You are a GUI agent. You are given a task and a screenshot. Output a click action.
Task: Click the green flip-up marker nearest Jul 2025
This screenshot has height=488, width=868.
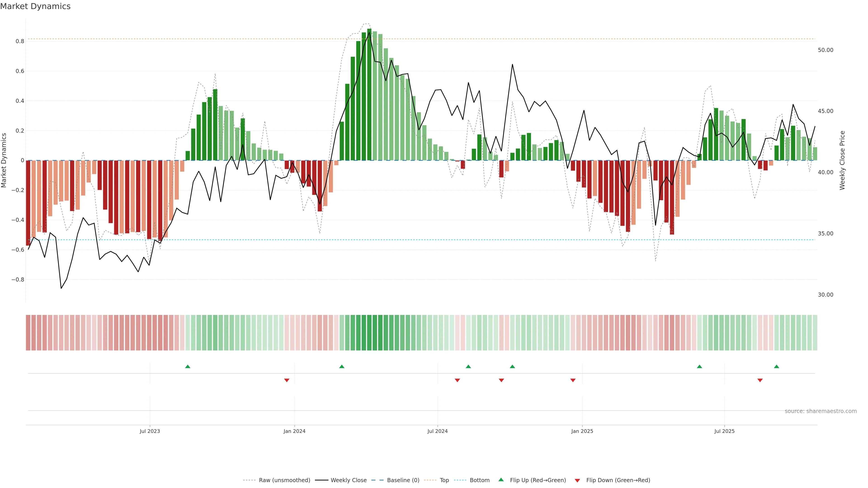pos(700,366)
